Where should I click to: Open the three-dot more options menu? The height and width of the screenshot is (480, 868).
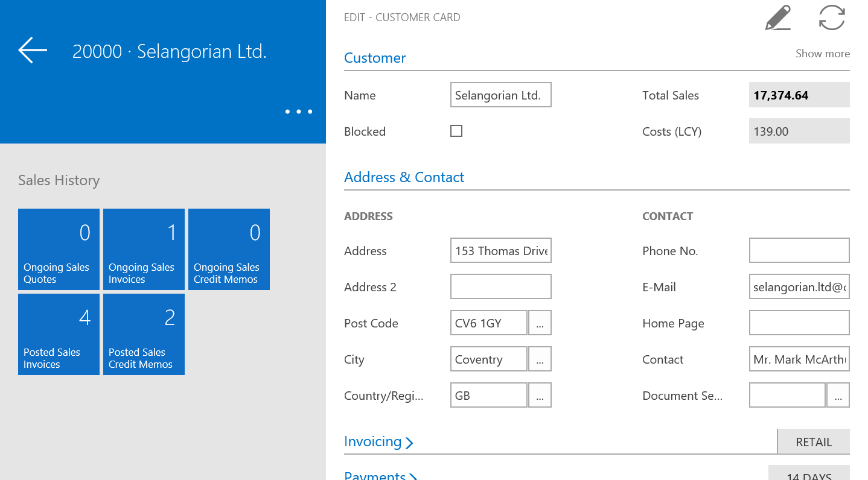click(299, 112)
